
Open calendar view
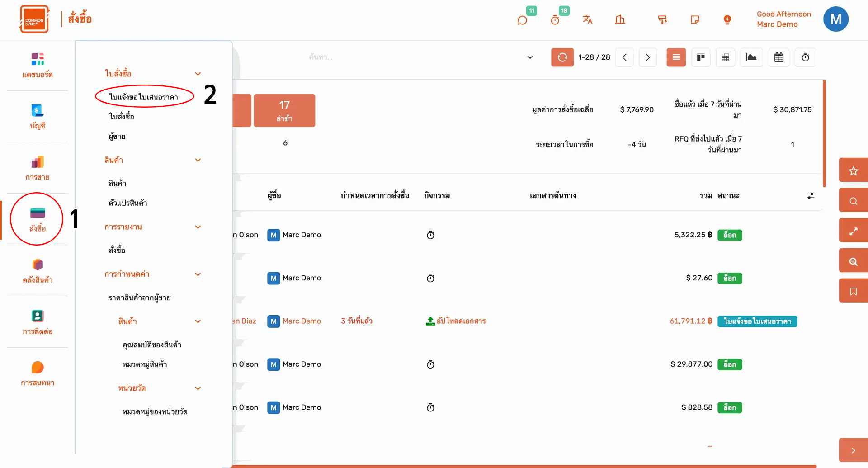click(x=778, y=57)
